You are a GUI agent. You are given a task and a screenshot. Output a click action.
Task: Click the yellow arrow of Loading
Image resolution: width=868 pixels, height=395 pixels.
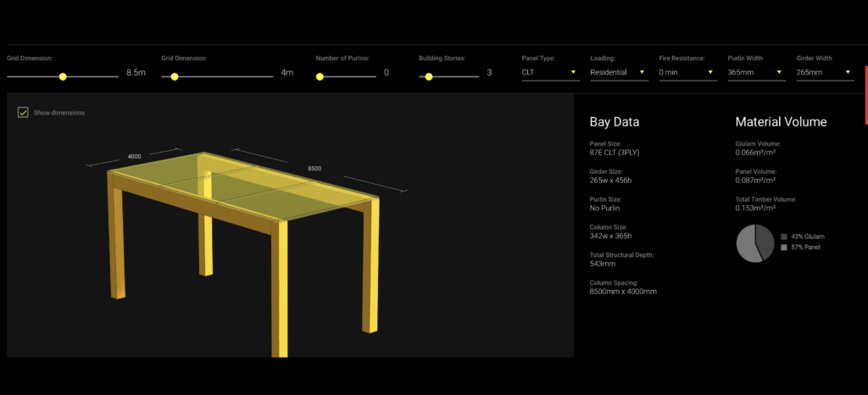point(642,72)
